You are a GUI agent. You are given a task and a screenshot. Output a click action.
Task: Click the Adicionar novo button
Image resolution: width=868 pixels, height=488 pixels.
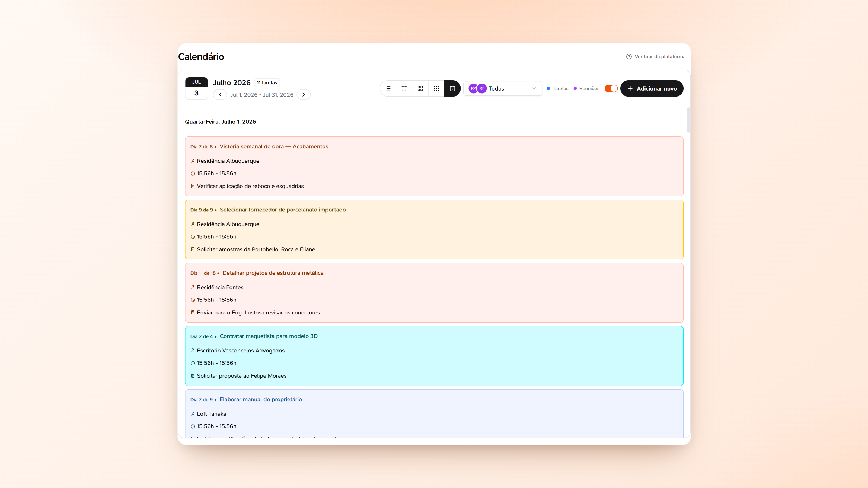pos(652,88)
